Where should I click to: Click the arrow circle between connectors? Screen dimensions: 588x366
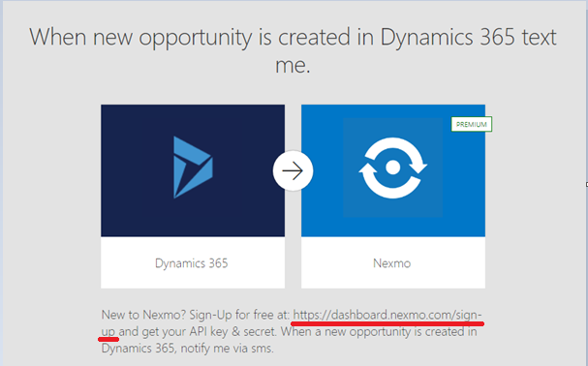(x=293, y=171)
